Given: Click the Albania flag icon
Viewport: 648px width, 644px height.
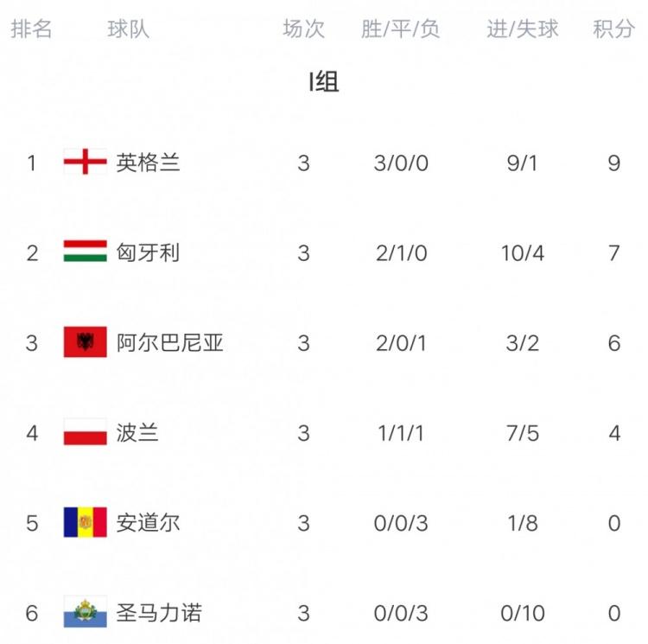Looking at the screenshot, I should [x=85, y=342].
